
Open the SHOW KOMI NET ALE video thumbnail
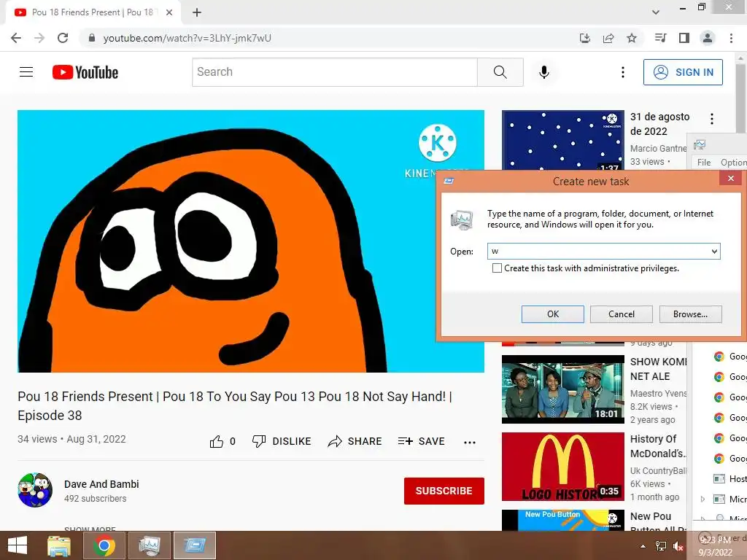562,389
